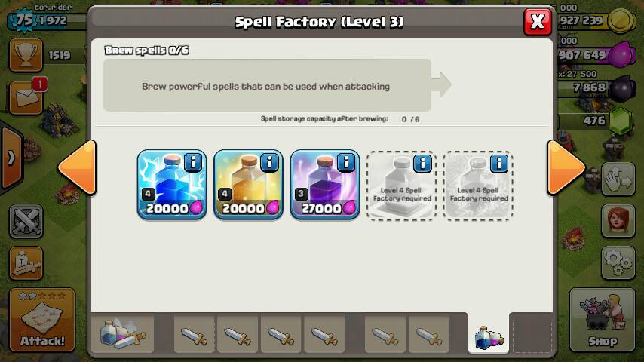Screen dimensions: 644x362
Task: Brew the yellow Healing spell
Action: pyautogui.click(x=248, y=185)
